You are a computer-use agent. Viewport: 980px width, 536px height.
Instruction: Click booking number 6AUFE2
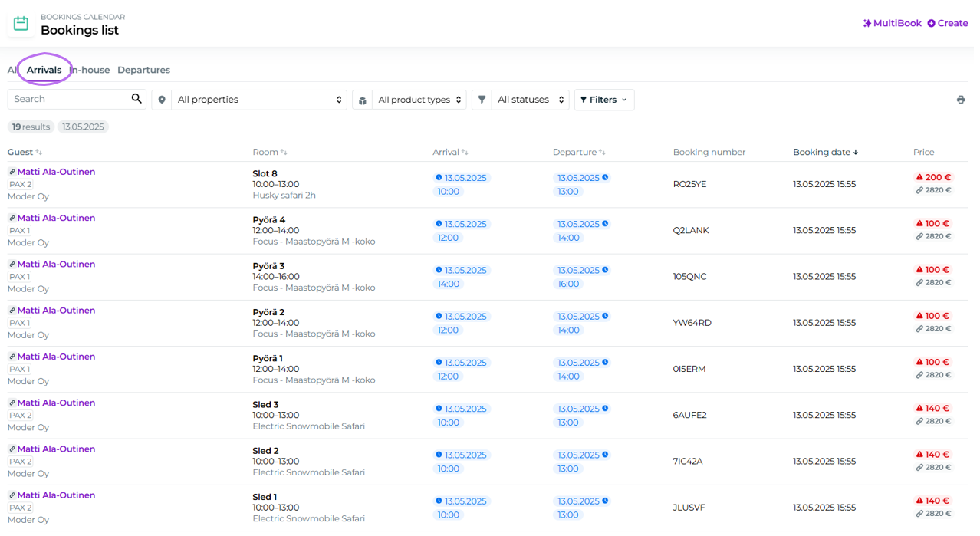[690, 415]
